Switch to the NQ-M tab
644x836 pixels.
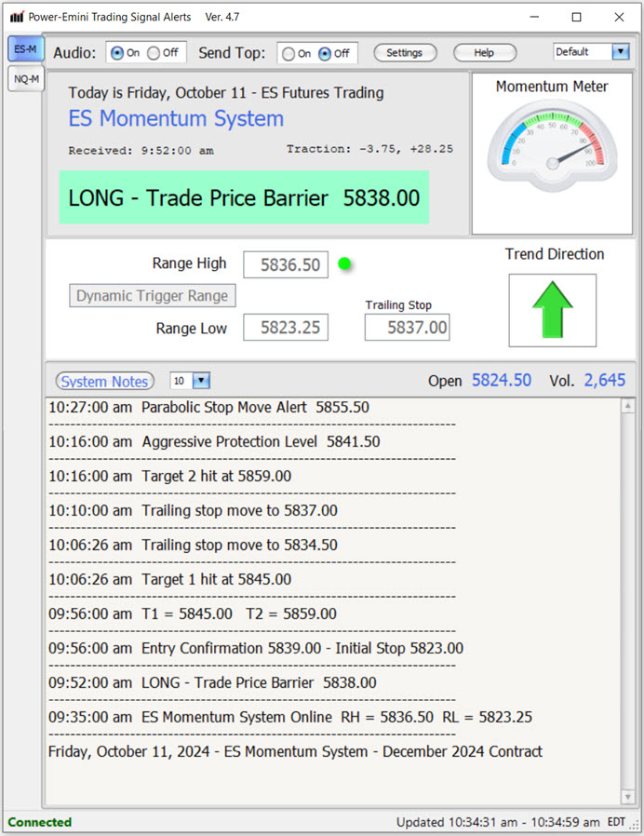tap(26, 79)
